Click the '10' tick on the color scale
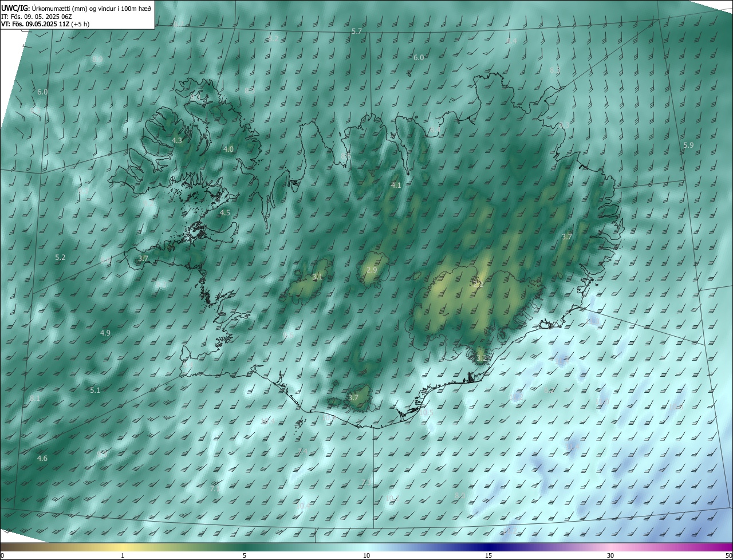Viewport: 733px width, 560px height. [x=366, y=555]
